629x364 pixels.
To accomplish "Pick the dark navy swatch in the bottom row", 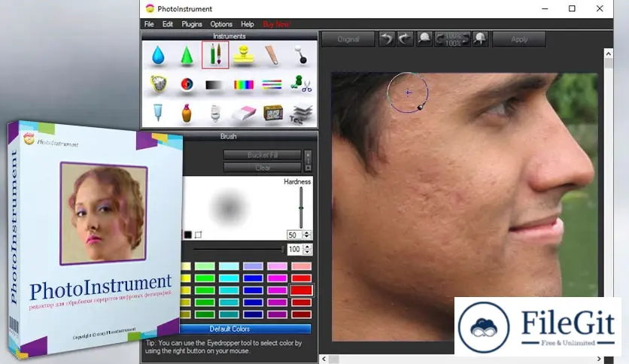I will pos(253,314).
